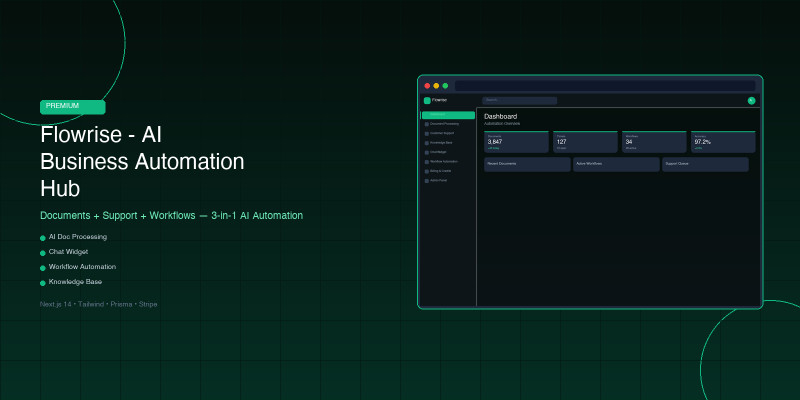800x400 pixels.
Task: Click the Customer Support sidebar icon
Action: (x=426, y=133)
